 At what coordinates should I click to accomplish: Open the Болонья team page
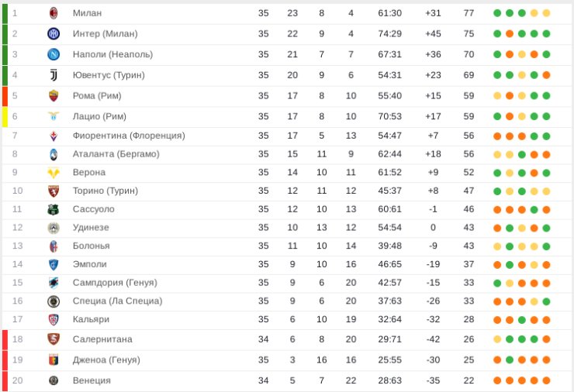92,246
